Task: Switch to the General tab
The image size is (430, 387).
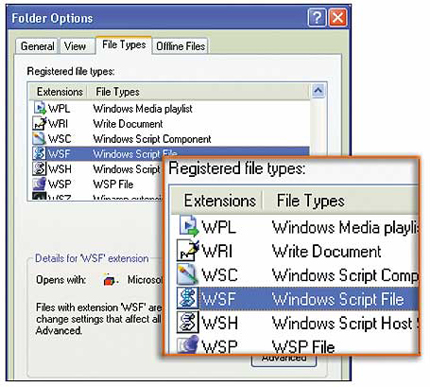Action: (37, 46)
